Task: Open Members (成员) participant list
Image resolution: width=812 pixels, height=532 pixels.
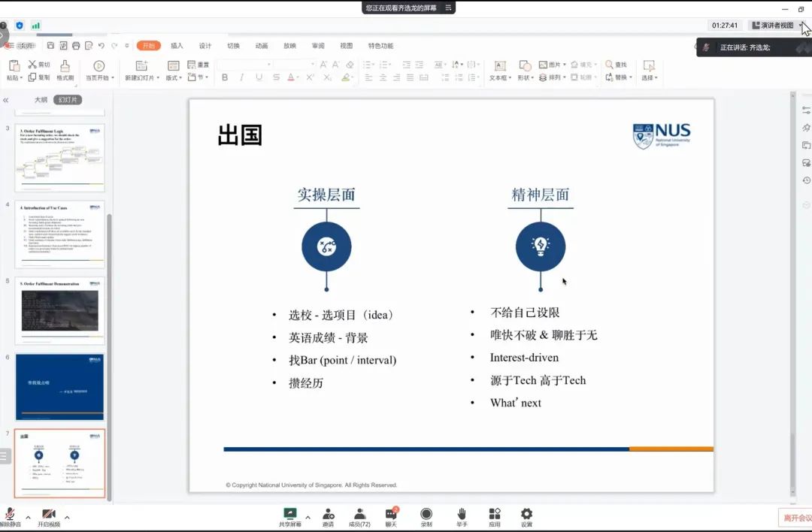Action: (x=360, y=515)
